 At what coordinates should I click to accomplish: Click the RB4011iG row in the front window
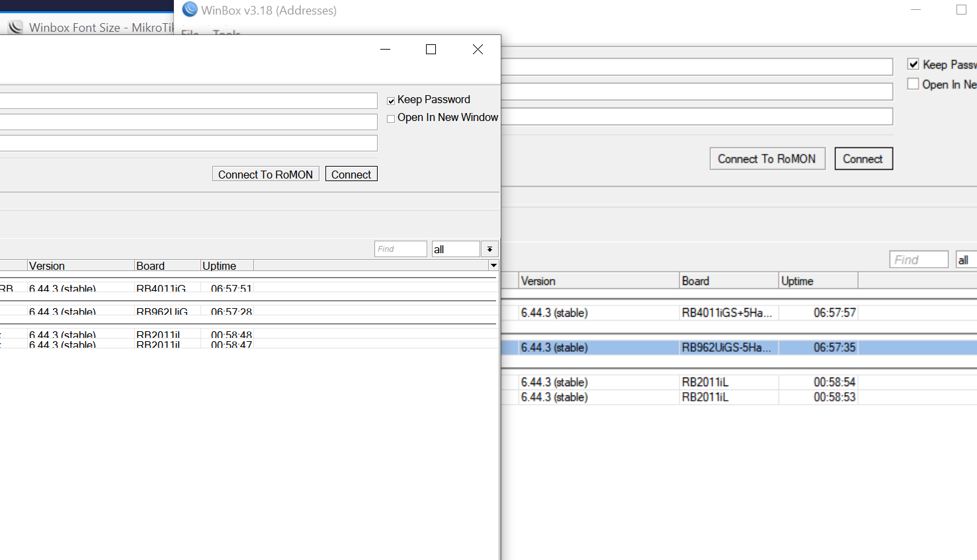(x=249, y=288)
